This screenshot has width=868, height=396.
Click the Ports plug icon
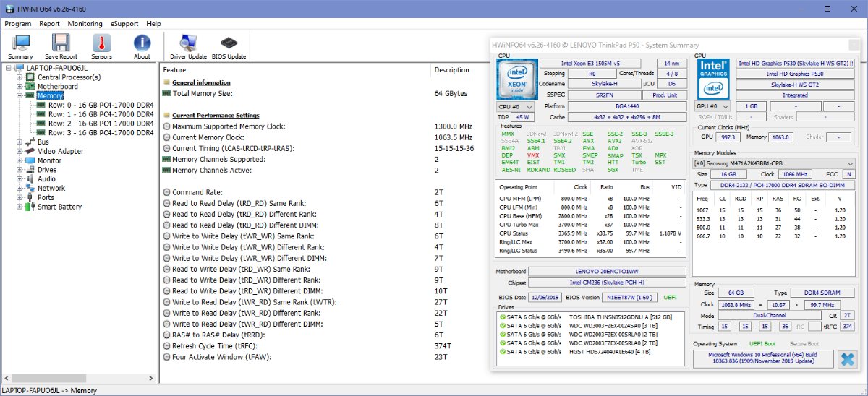(30, 197)
